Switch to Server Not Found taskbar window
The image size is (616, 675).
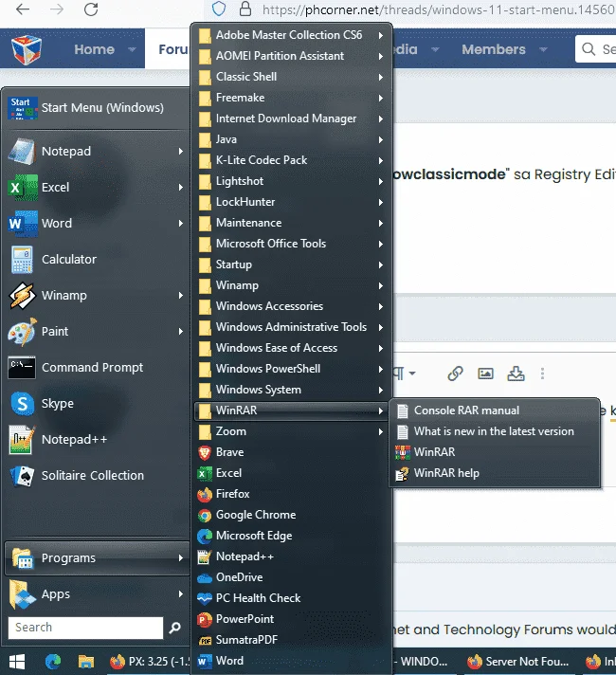(518, 662)
